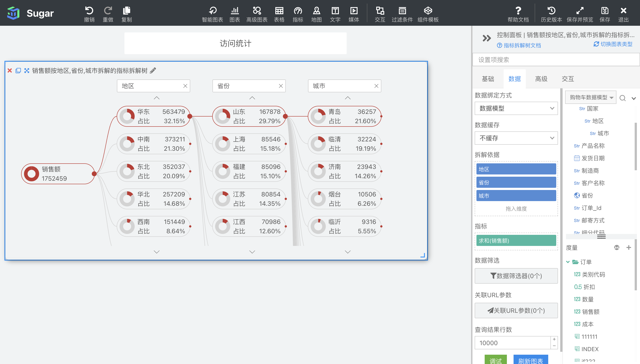Collapse control panel with double-arrow icon
This screenshot has width=640, height=364.
point(487,38)
